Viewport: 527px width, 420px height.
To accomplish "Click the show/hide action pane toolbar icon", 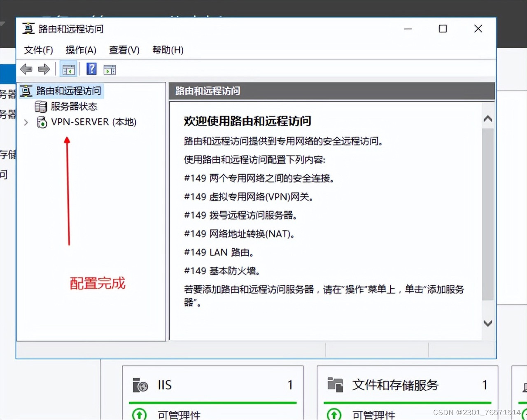I will 110,69.
